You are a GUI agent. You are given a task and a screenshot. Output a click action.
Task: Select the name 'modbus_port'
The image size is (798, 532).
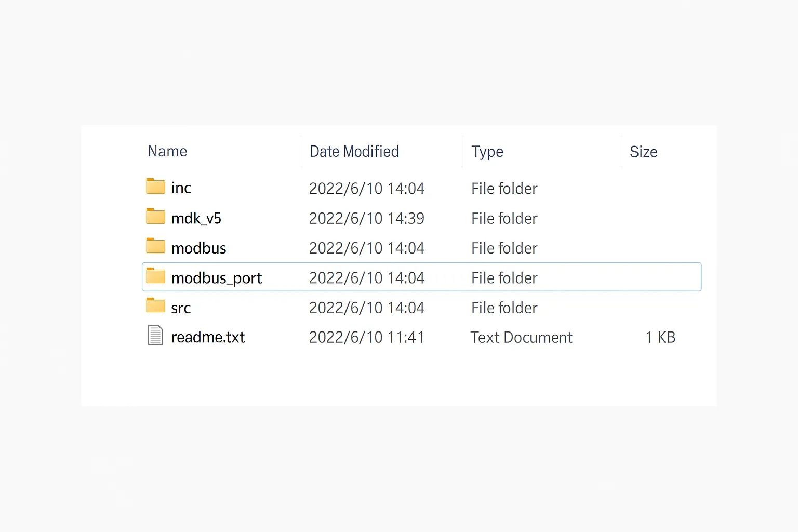pos(217,278)
